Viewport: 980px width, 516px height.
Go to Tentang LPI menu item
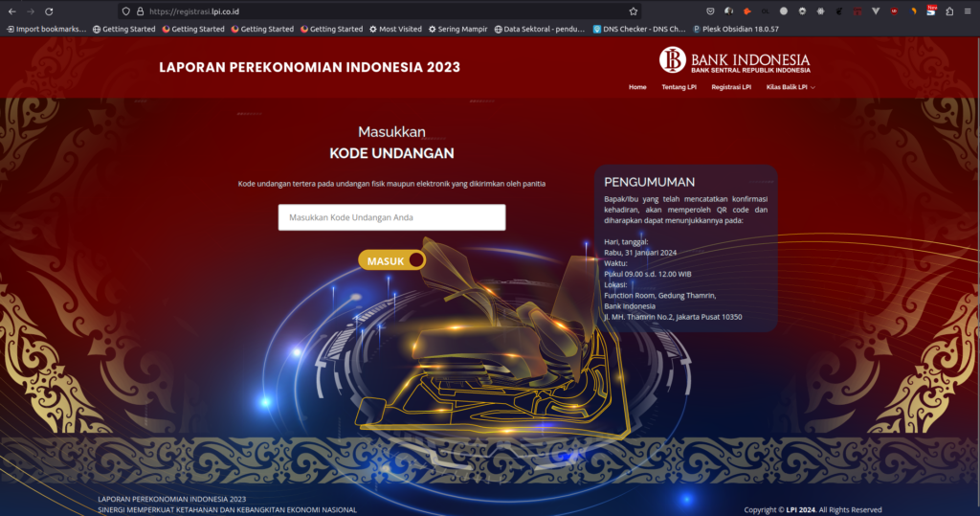point(679,87)
